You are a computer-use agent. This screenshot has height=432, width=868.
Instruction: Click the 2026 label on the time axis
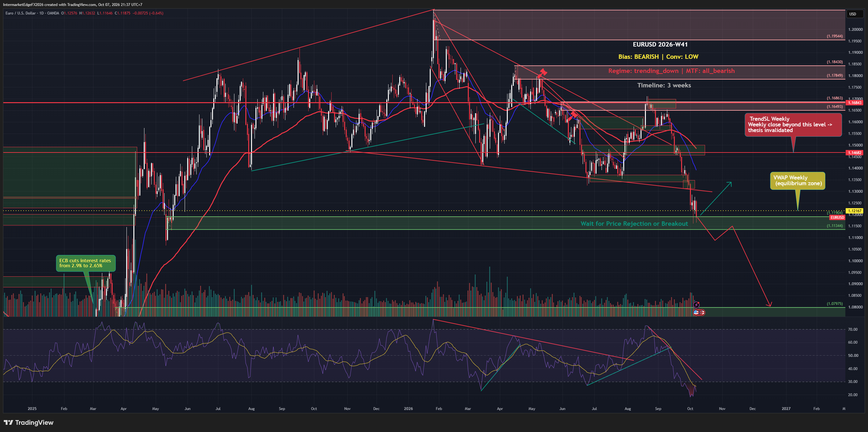point(408,408)
